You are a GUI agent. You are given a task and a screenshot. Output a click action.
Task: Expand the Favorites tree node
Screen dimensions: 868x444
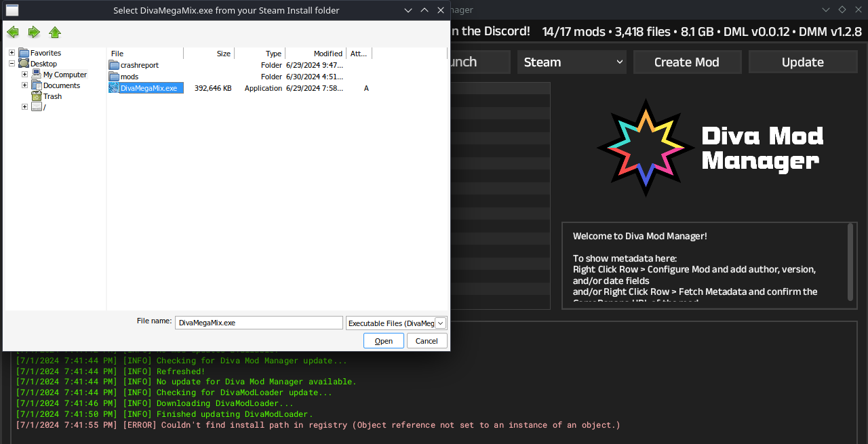click(12, 53)
